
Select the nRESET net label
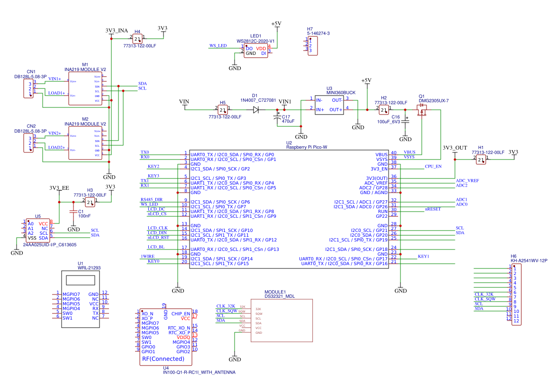pyautogui.click(x=433, y=209)
